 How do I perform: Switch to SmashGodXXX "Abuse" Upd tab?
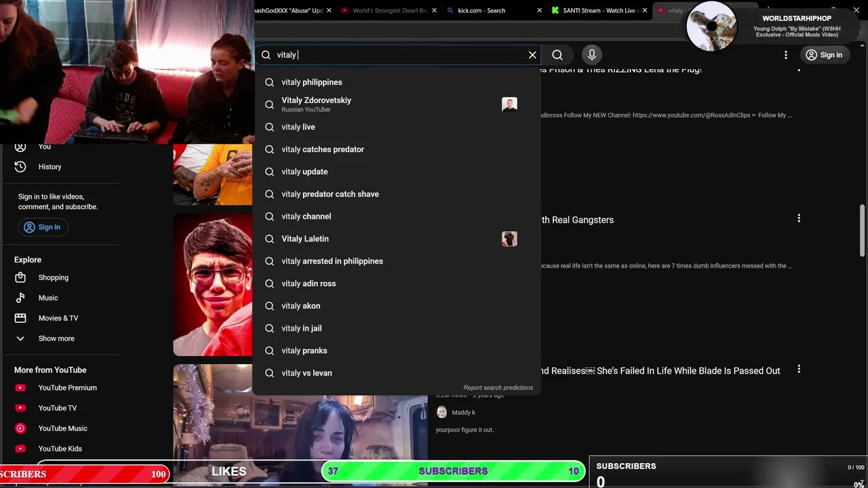point(293,10)
